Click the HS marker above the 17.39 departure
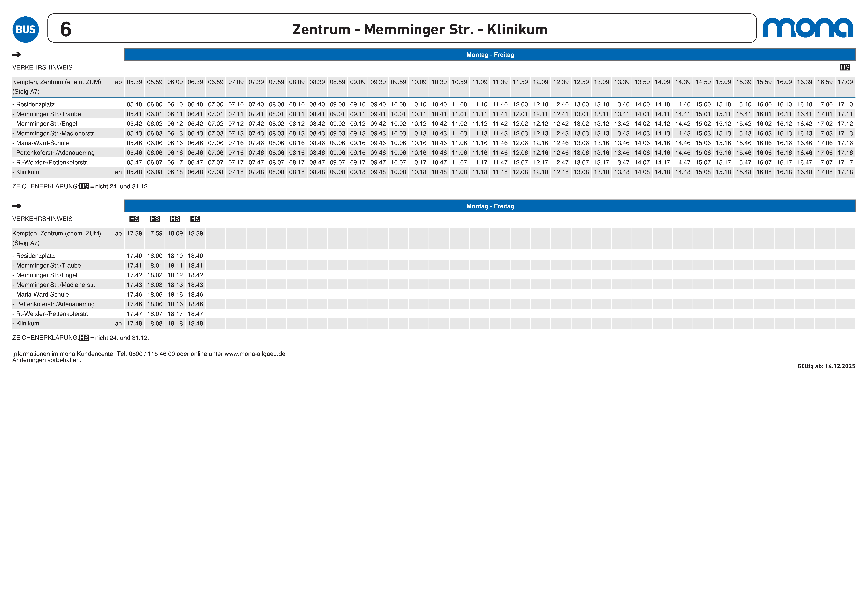Image resolution: width=868 pixels, height=614 pixels. tap(134, 219)
